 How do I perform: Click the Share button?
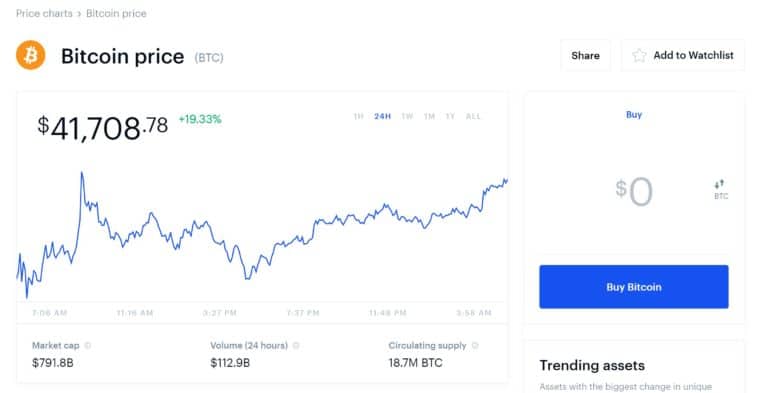[x=585, y=55]
